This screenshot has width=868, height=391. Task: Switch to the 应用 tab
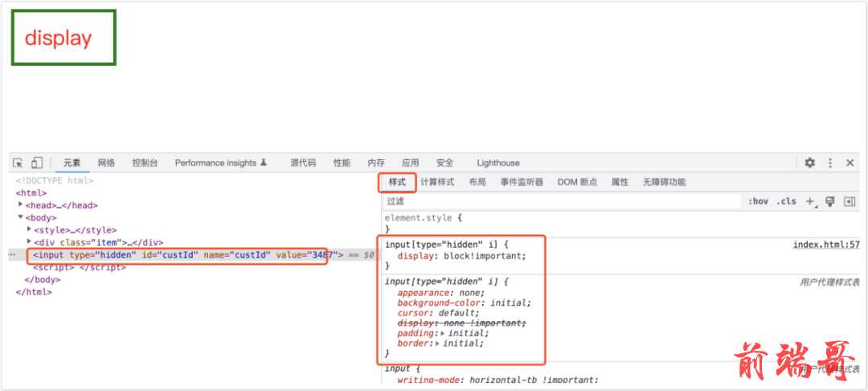click(x=410, y=163)
